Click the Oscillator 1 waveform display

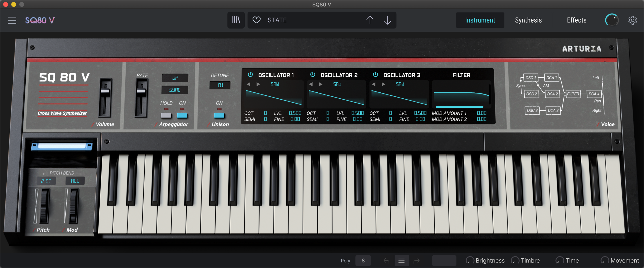click(x=274, y=97)
